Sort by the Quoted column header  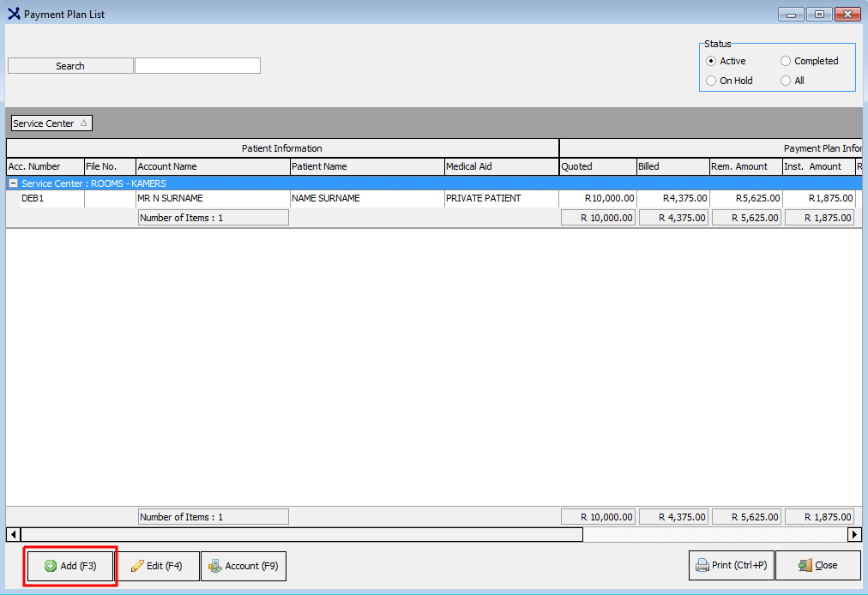click(x=599, y=166)
